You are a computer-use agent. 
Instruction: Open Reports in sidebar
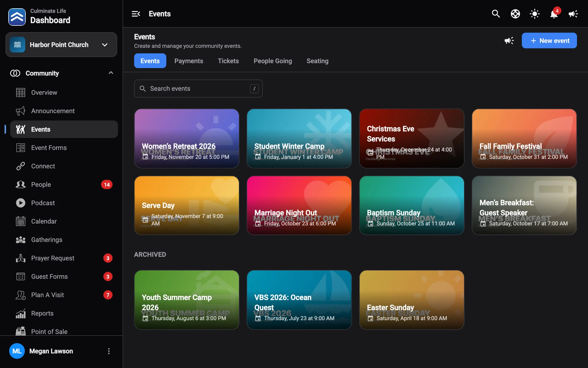pyautogui.click(x=64, y=313)
